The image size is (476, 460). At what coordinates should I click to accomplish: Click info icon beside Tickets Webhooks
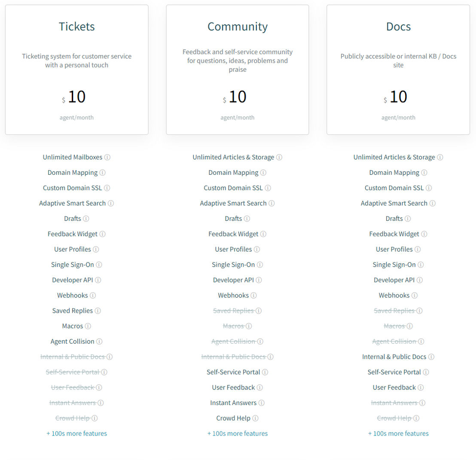coord(93,295)
